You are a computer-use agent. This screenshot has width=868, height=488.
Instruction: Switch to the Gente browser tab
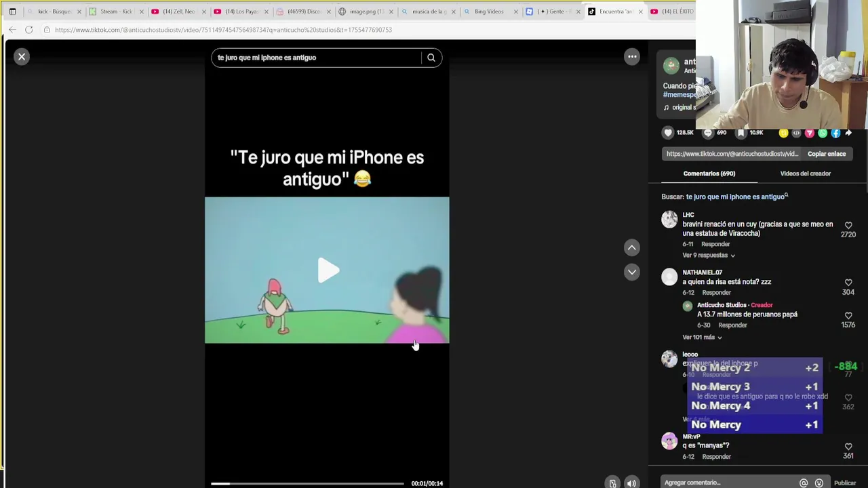[553, 12]
